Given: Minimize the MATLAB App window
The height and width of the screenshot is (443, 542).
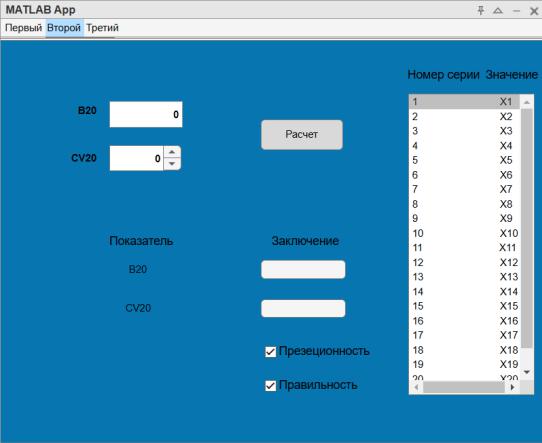Looking at the screenshot, I should coord(516,11).
